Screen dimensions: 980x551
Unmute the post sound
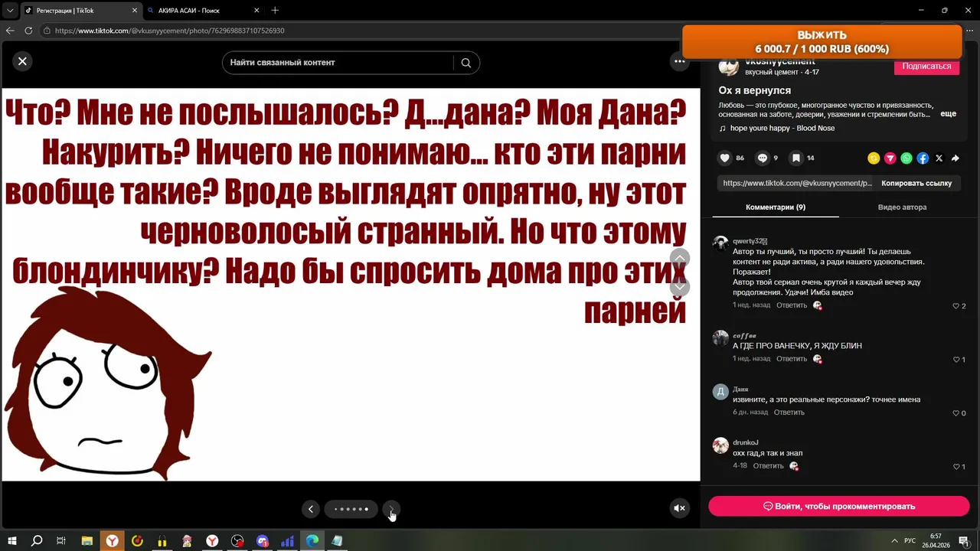pos(679,508)
